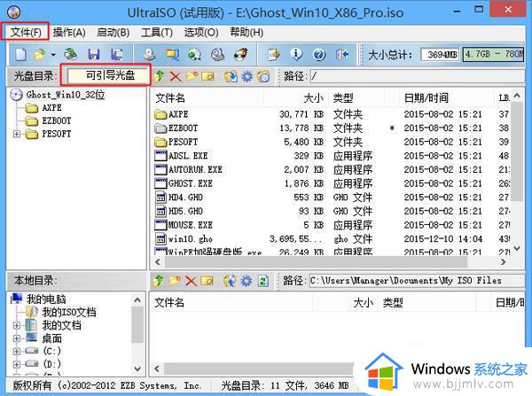Viewport: 532px width, 396px height.
Task: Click Up folder arrow in local toolbar
Action: pyautogui.click(x=158, y=281)
